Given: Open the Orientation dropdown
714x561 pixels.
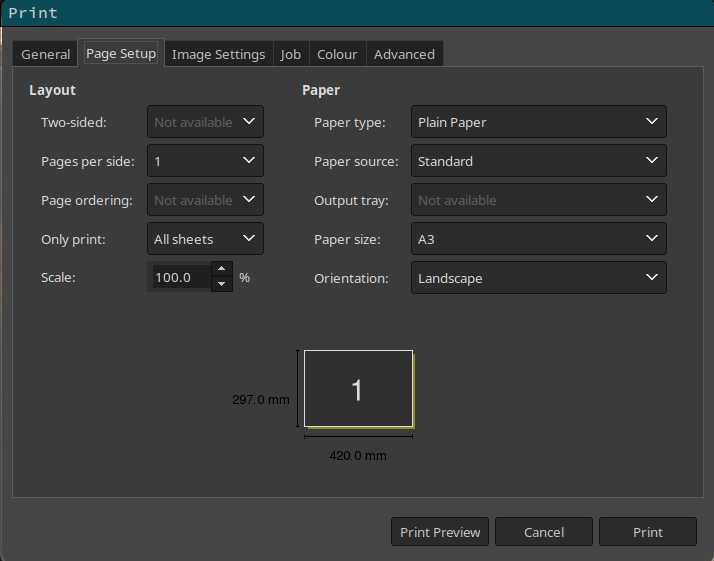Looking at the screenshot, I should point(538,278).
